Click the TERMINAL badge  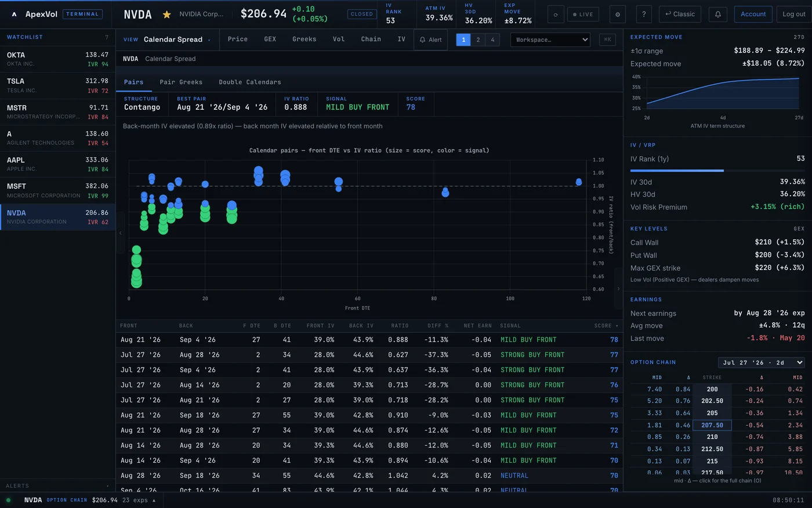(82, 14)
